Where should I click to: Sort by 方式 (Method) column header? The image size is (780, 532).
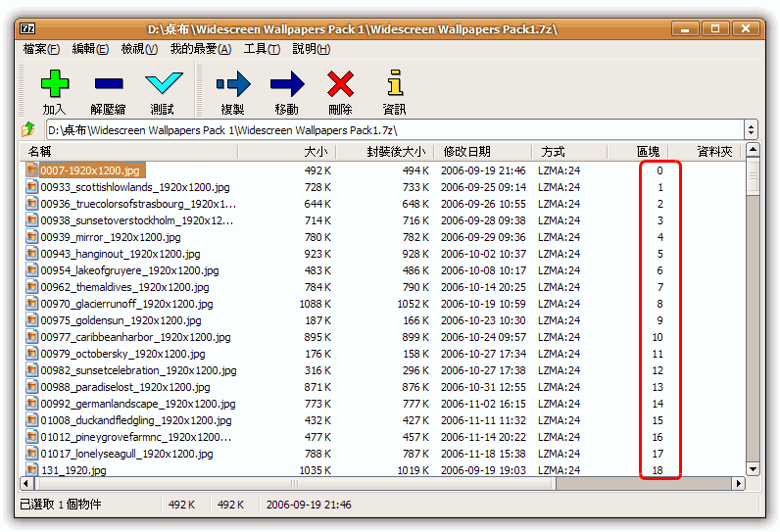click(x=569, y=151)
